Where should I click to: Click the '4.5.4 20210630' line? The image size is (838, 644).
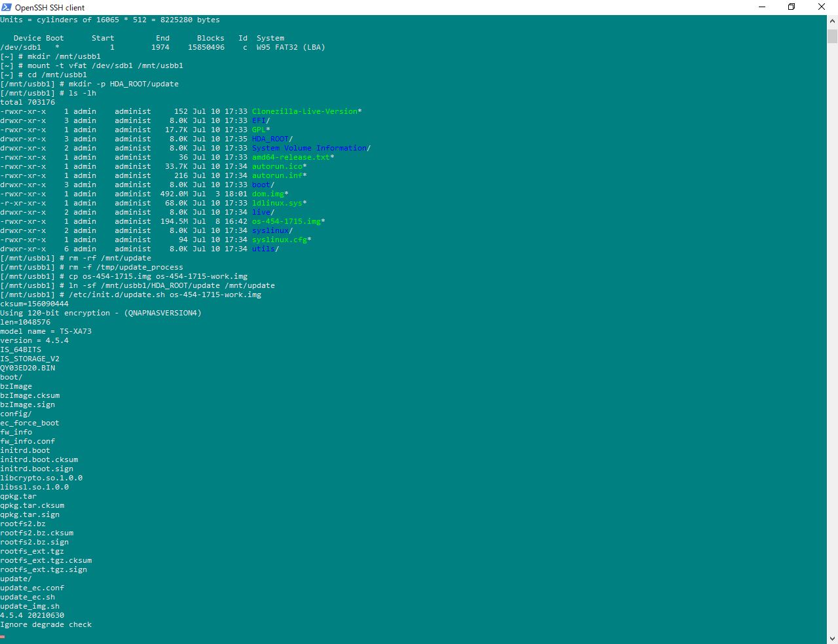(x=32, y=615)
